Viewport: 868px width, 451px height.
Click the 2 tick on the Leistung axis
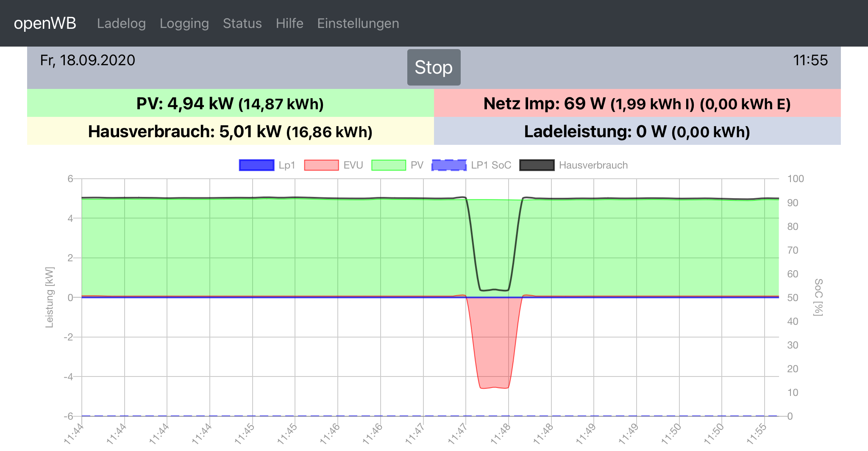click(x=70, y=258)
